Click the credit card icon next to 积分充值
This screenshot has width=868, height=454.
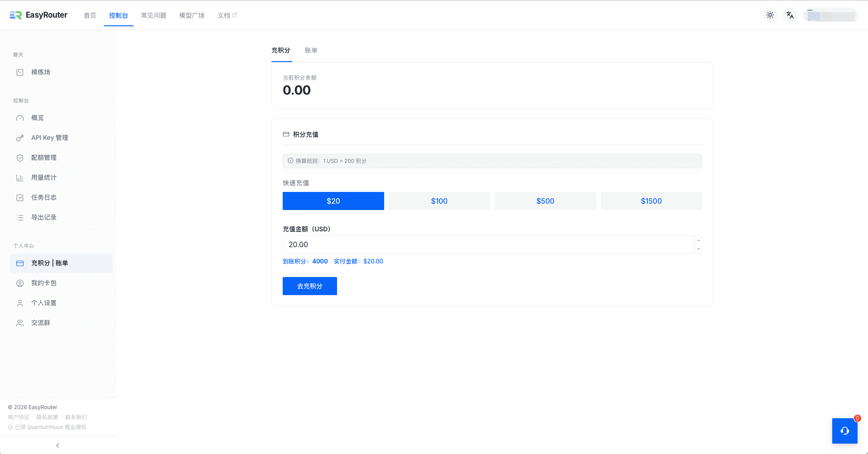(x=286, y=134)
